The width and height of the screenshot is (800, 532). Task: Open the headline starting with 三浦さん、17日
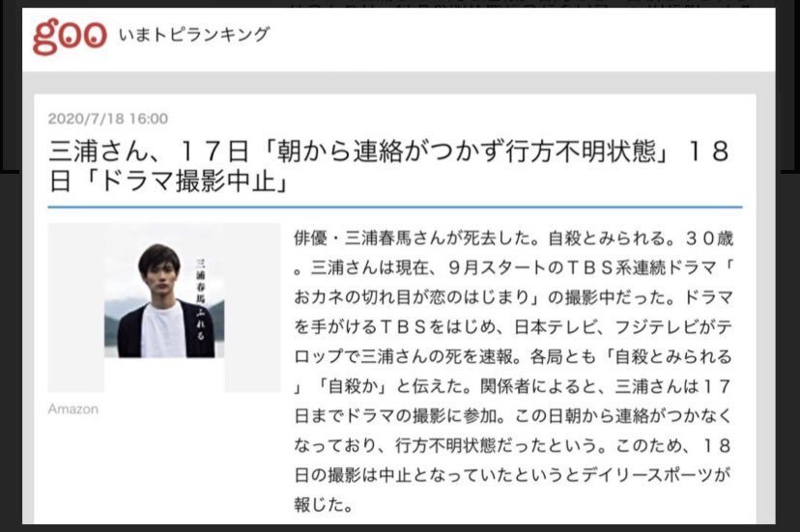(389, 166)
